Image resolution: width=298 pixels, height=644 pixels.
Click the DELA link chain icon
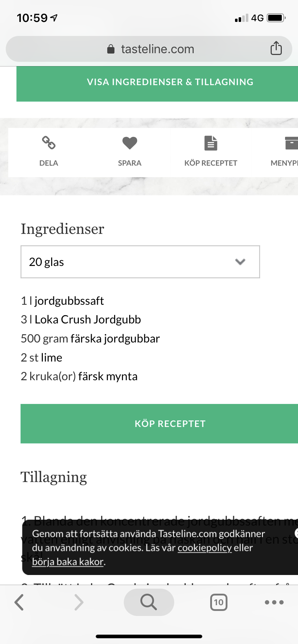pyautogui.click(x=49, y=143)
